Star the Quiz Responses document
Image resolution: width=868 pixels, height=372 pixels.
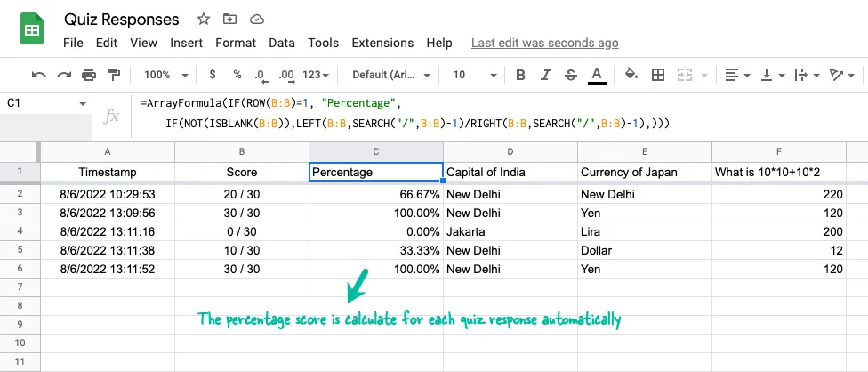pos(204,19)
